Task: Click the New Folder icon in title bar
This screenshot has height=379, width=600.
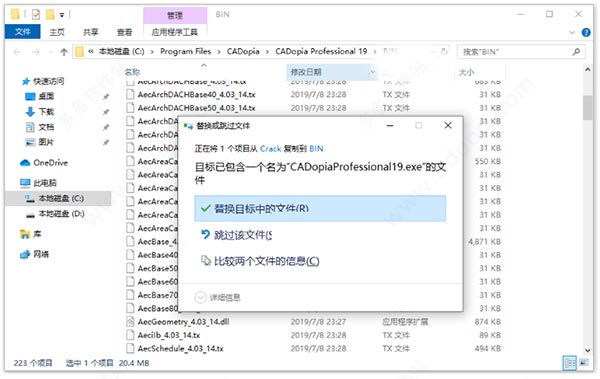Action: 50,15
